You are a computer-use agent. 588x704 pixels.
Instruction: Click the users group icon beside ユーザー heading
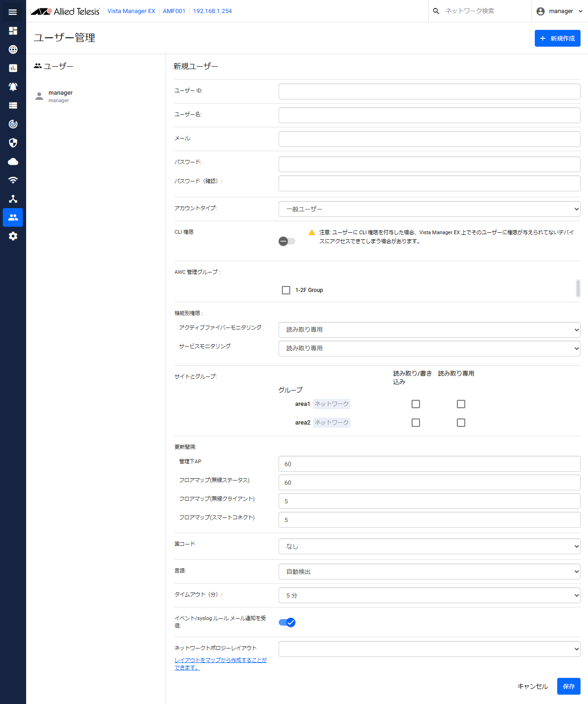pyautogui.click(x=38, y=66)
